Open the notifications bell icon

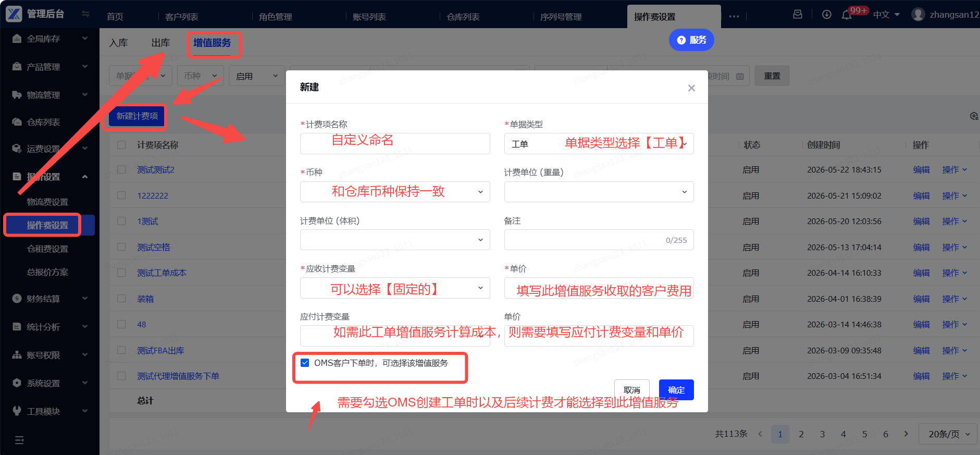tap(847, 15)
